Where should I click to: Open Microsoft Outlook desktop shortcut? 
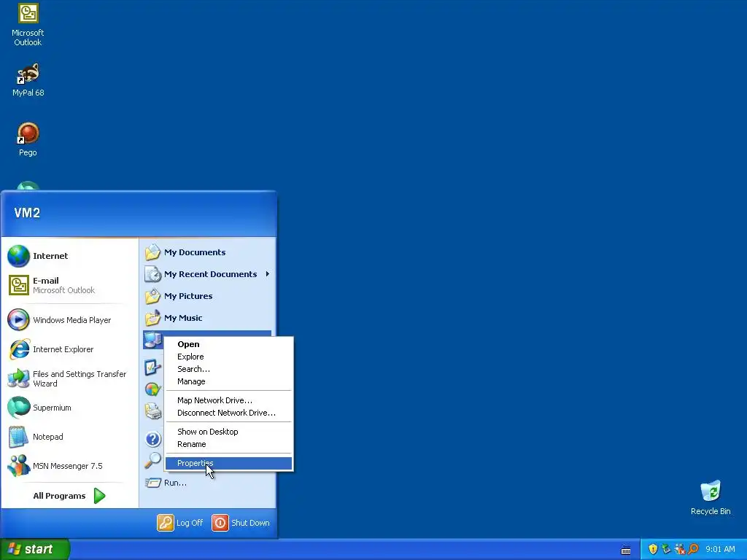coord(28,26)
